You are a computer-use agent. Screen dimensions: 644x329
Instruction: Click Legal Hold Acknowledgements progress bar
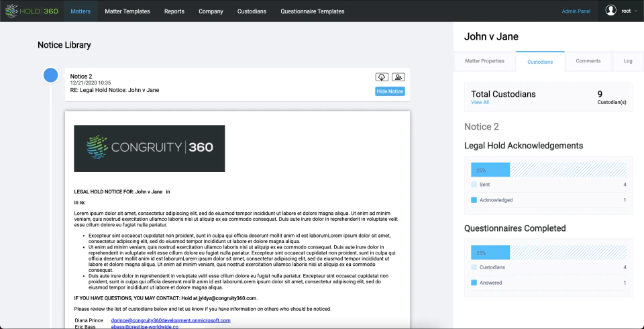(x=548, y=170)
